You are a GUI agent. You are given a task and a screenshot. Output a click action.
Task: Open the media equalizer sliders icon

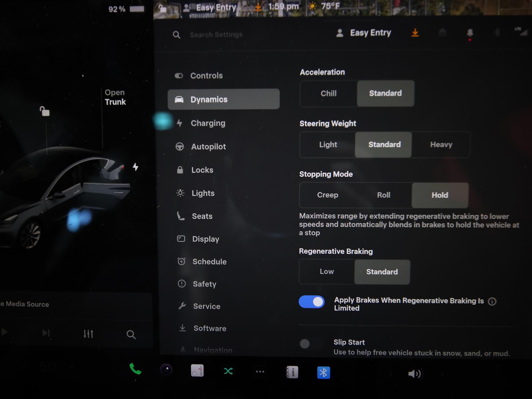pyautogui.click(x=88, y=334)
